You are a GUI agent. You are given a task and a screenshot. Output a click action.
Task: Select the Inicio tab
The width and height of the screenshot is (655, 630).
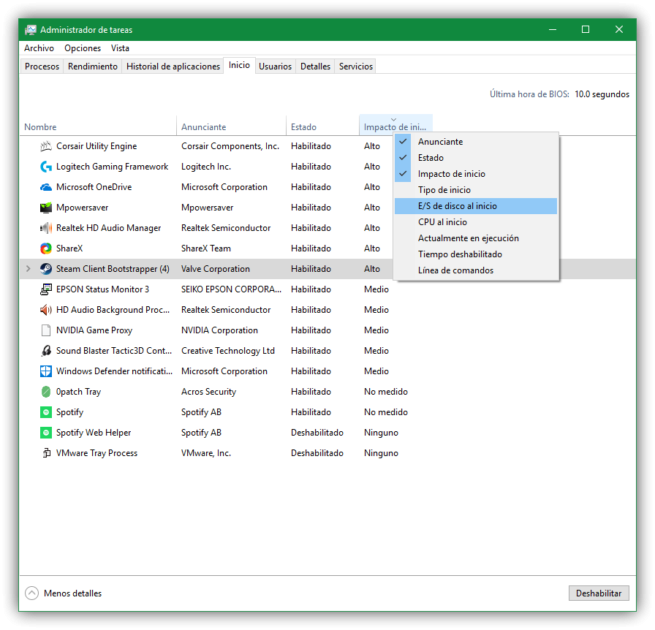click(239, 65)
